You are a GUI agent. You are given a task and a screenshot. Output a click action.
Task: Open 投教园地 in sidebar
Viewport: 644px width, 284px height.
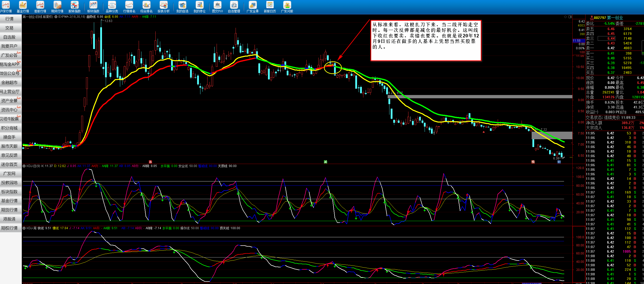click(x=11, y=183)
